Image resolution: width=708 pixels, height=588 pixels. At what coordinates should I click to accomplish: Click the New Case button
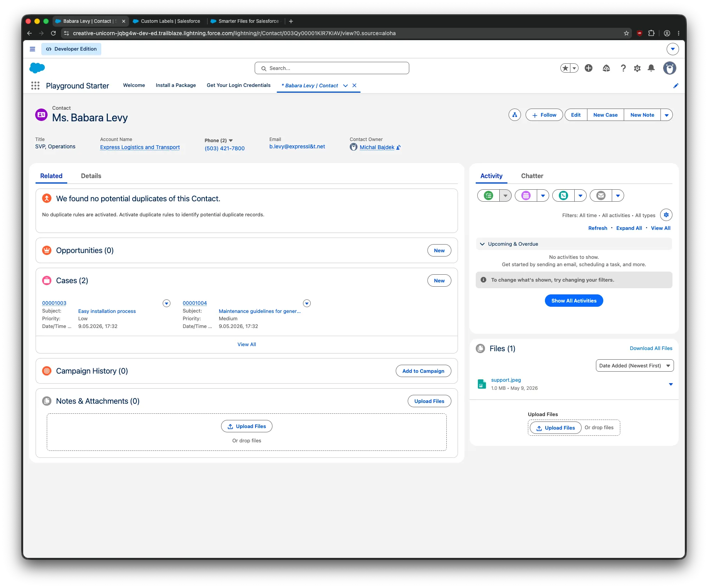coord(606,115)
